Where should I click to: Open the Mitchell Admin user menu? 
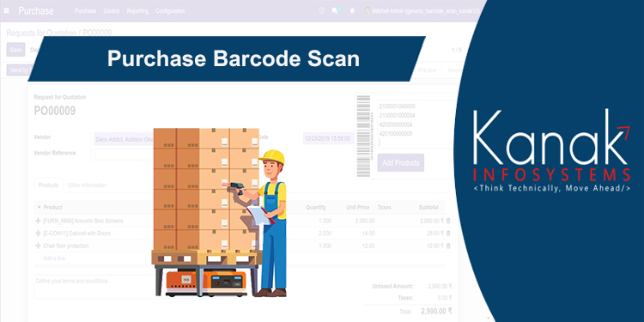pyautogui.click(x=422, y=11)
